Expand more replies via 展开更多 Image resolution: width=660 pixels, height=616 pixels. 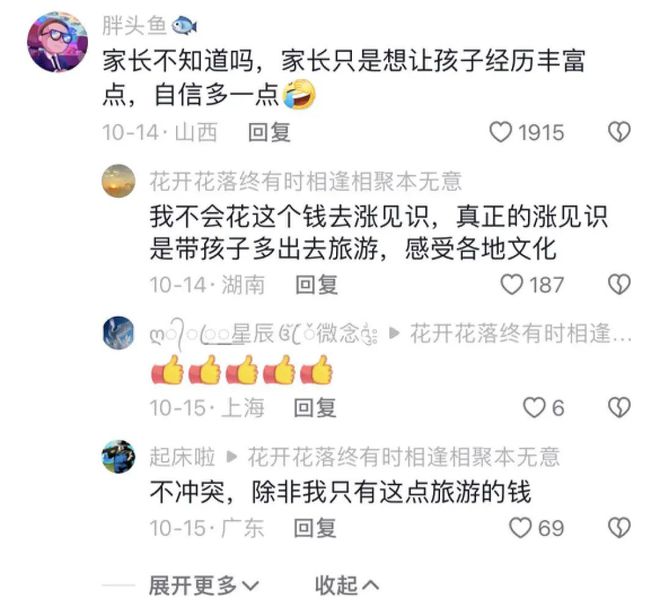pyautogui.click(x=204, y=585)
